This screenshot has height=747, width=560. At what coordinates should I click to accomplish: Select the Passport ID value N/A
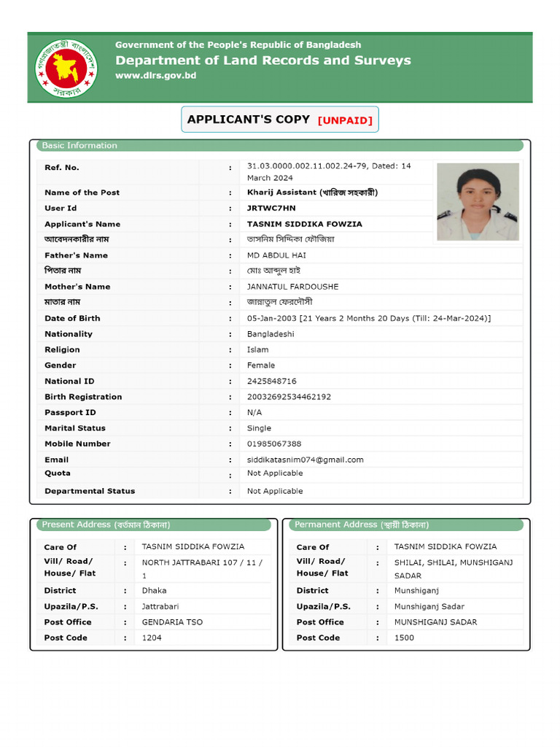tap(254, 413)
